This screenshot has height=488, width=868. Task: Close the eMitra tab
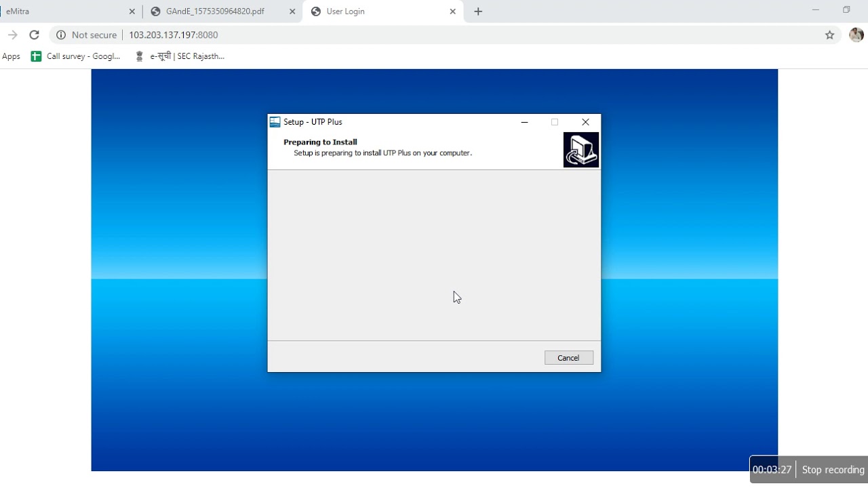pos(132,12)
